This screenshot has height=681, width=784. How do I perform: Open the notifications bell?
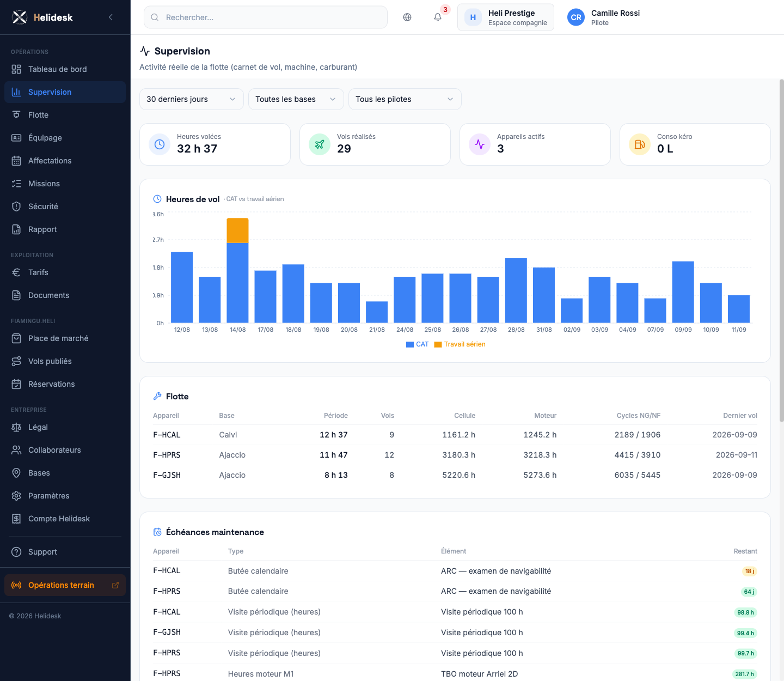pyautogui.click(x=438, y=17)
